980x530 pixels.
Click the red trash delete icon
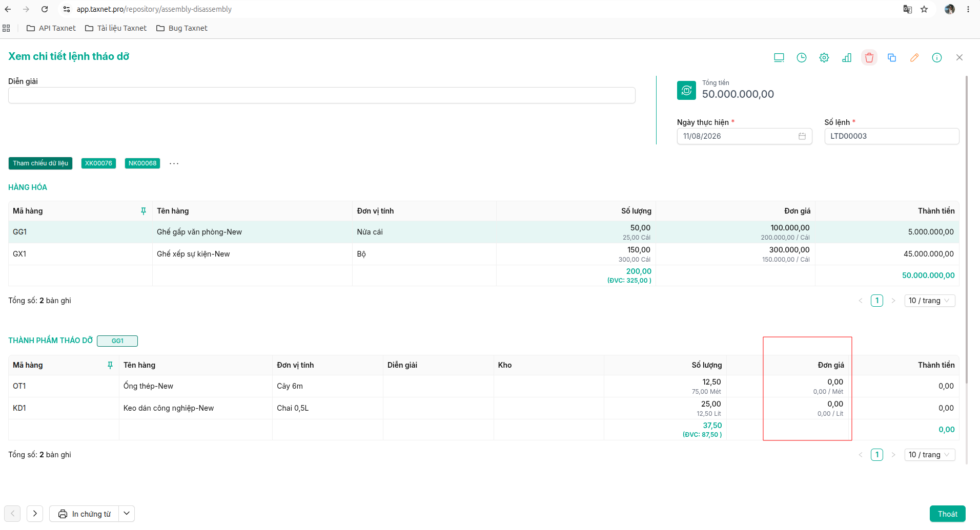pos(869,57)
